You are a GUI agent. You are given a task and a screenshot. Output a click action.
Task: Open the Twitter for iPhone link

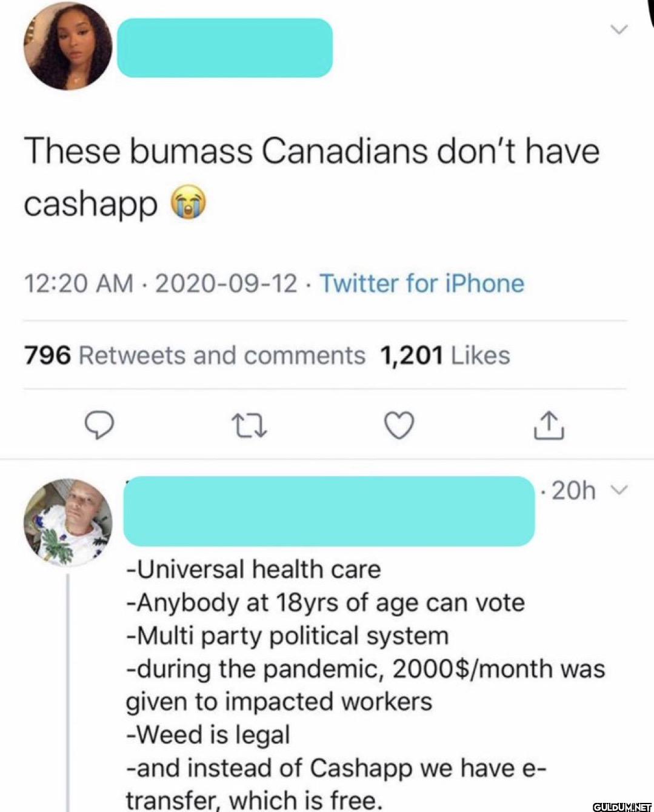[422, 284]
